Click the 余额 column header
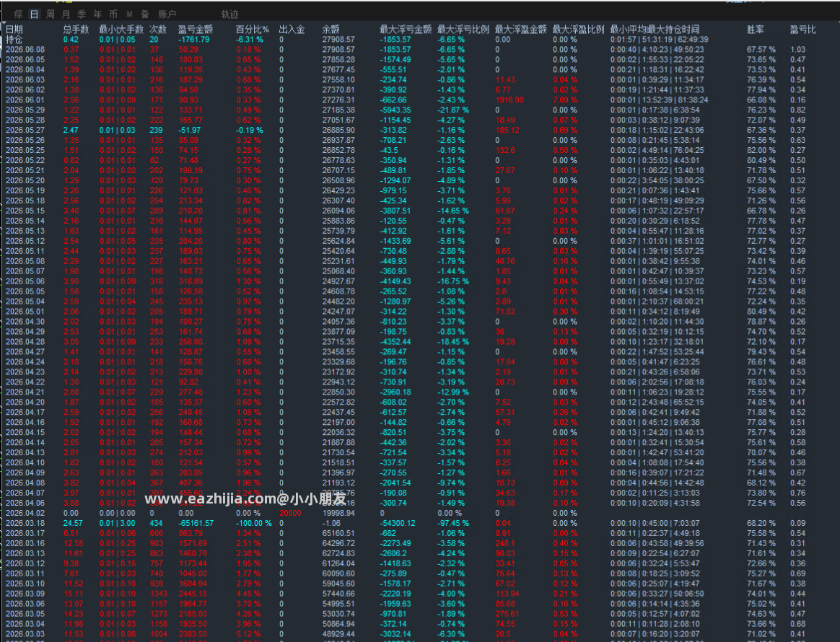Image resolution: width=840 pixels, height=642 pixels. pos(331,30)
